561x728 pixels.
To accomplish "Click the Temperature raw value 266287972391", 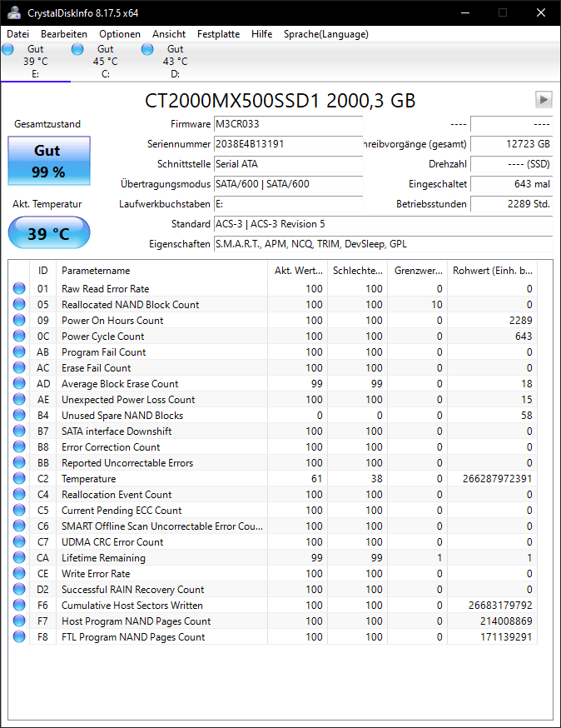I will pos(497,479).
